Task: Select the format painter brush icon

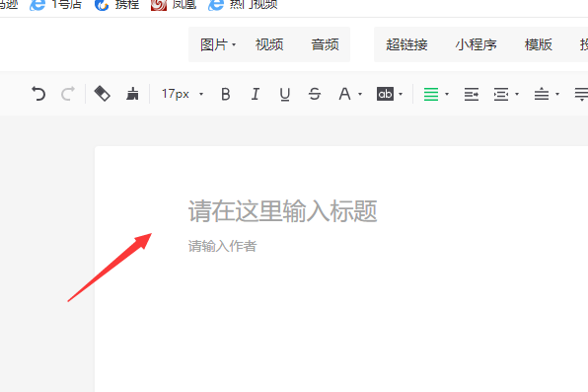Action: point(132,94)
